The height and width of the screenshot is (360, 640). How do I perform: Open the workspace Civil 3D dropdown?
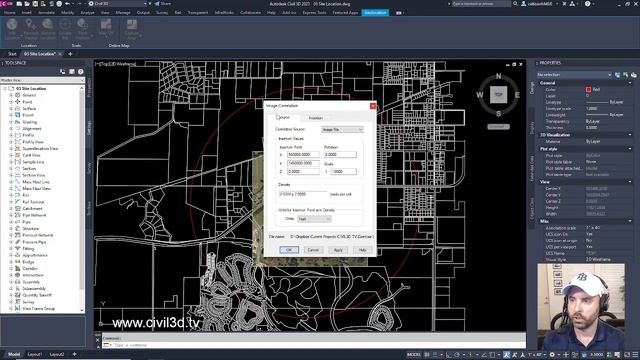[118, 4]
